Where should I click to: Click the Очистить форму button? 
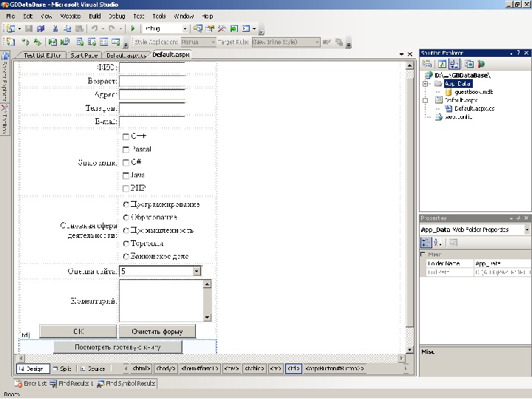tap(157, 332)
